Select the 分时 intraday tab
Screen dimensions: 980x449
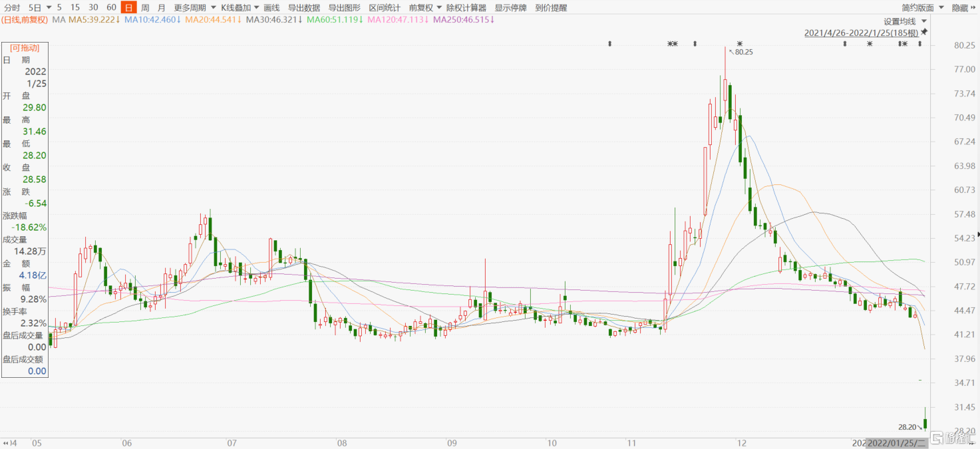pyautogui.click(x=12, y=8)
